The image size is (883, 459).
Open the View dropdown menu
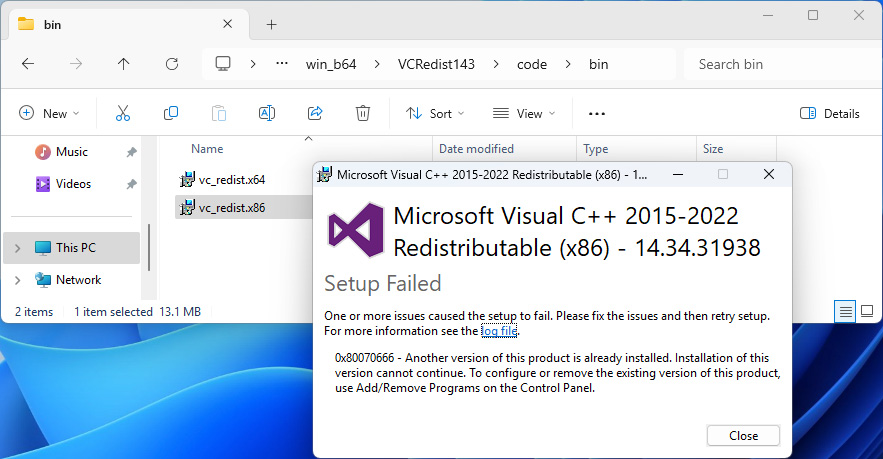coord(525,114)
